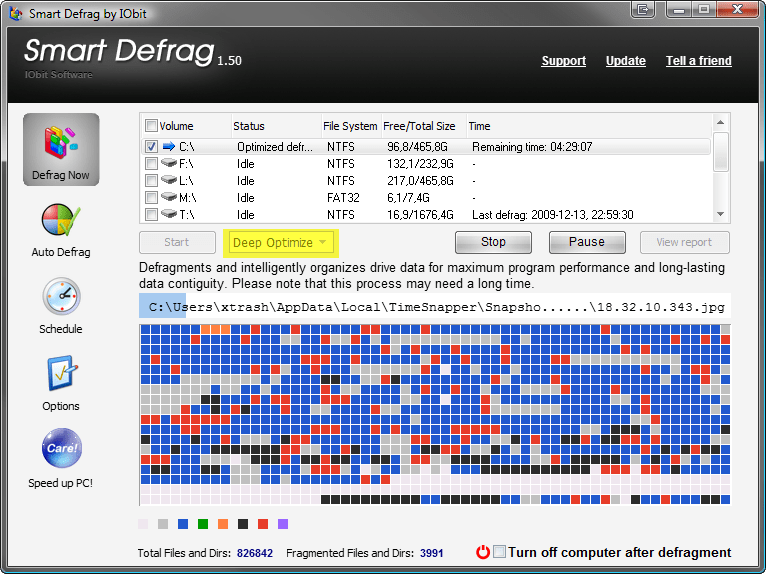Screen dimensions: 766x574
Task: Click the fragmented files value 3991
Action: [431, 553]
